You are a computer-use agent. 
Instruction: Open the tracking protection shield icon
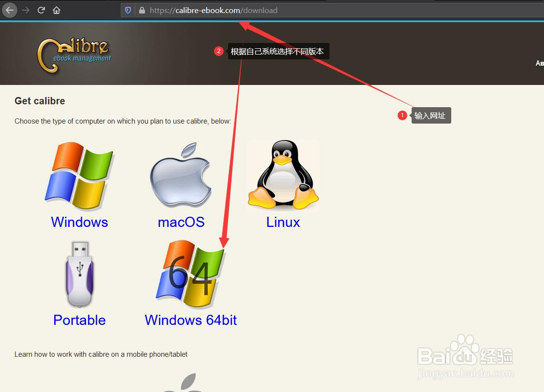pos(128,11)
